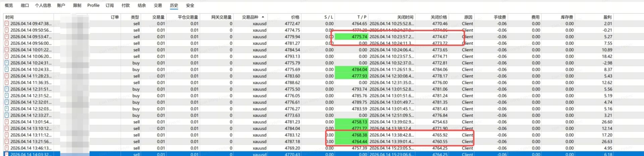
Task: Switch to the 敞口 tab
Action: coord(25,5)
